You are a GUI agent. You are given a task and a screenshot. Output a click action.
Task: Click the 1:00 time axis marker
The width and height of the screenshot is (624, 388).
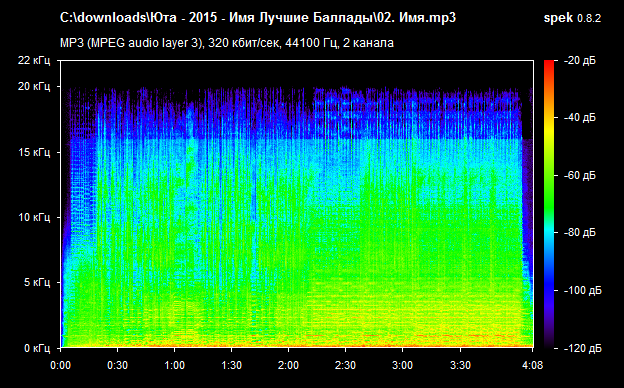(174, 365)
